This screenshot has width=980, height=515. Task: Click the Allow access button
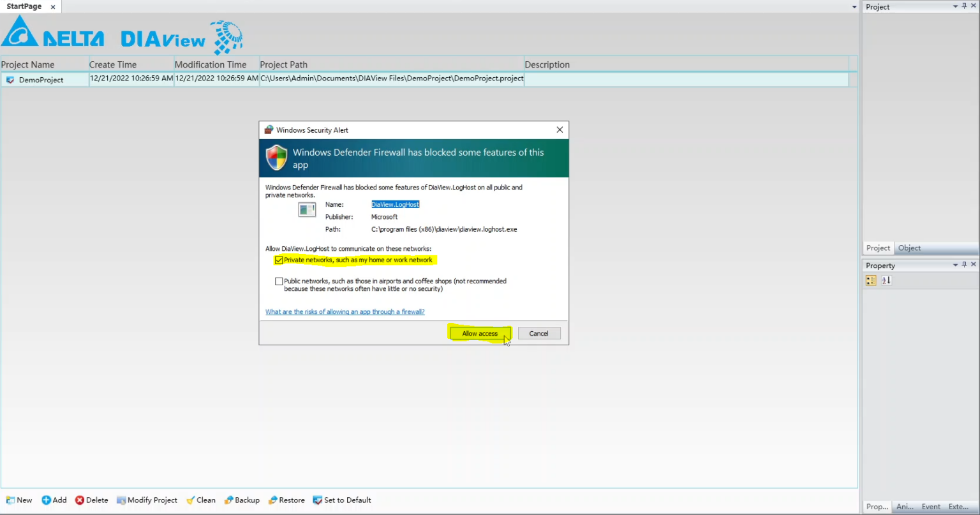[480, 334]
